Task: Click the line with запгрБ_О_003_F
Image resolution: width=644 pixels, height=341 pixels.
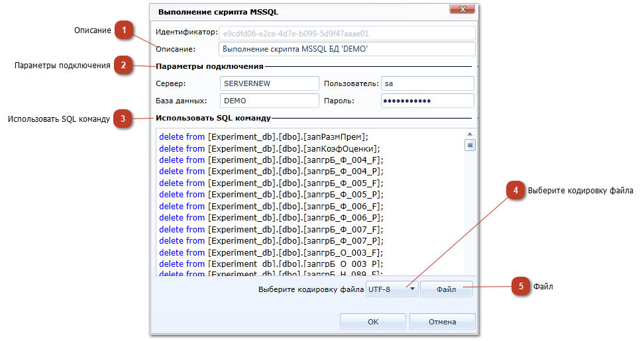Action: (271, 253)
